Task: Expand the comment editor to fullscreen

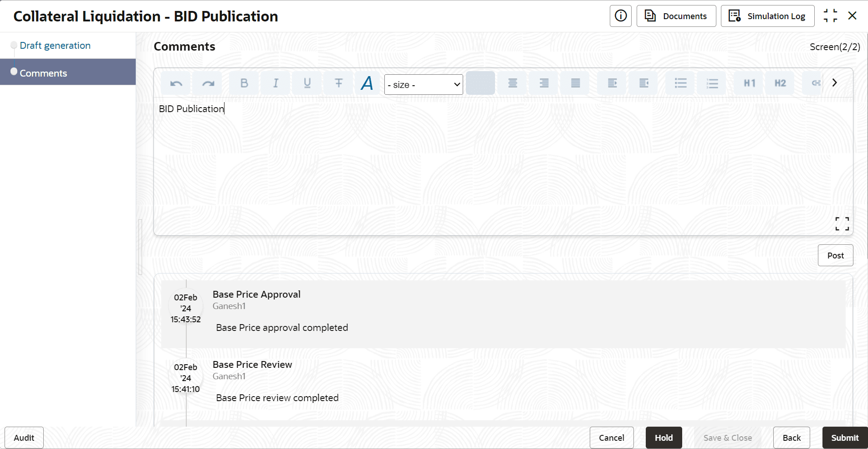Action: 842,224
